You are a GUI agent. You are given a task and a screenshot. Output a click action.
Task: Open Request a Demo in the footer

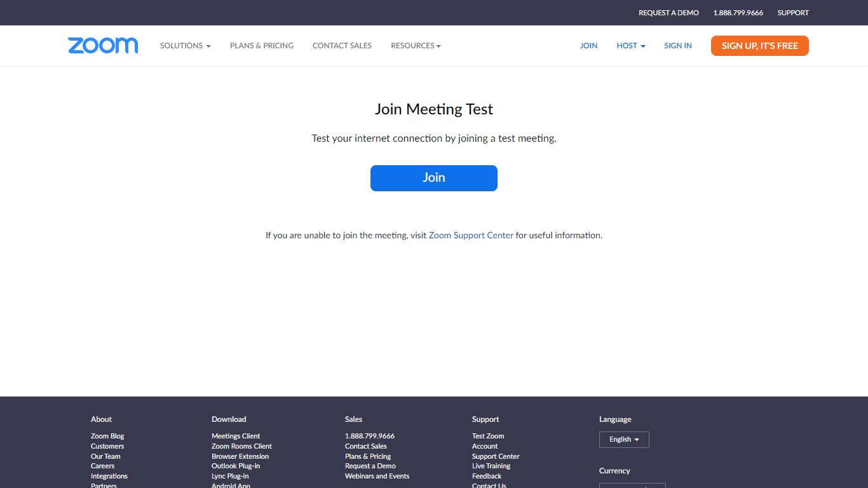[370, 466]
